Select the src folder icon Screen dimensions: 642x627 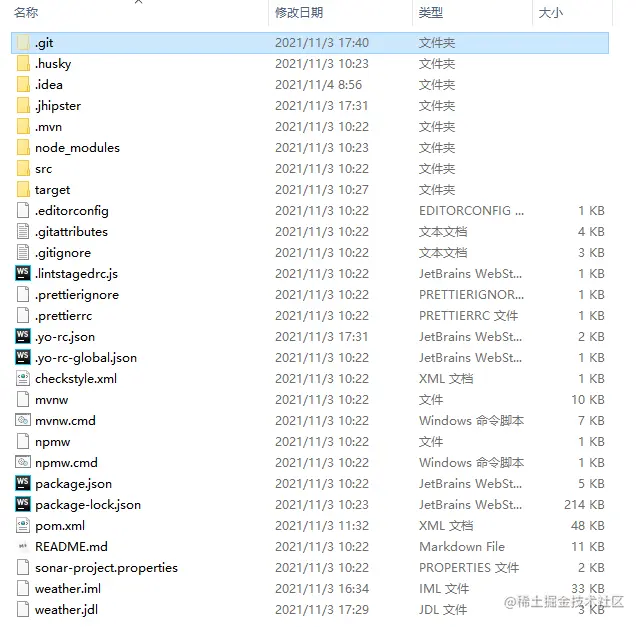coord(23,168)
